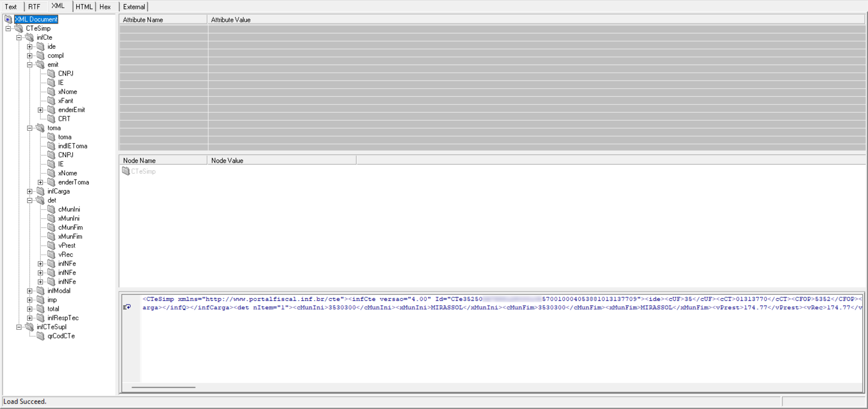Viewport: 868px width, 409px height.
Task: Click the total node folder icon
Action: [x=41, y=309]
